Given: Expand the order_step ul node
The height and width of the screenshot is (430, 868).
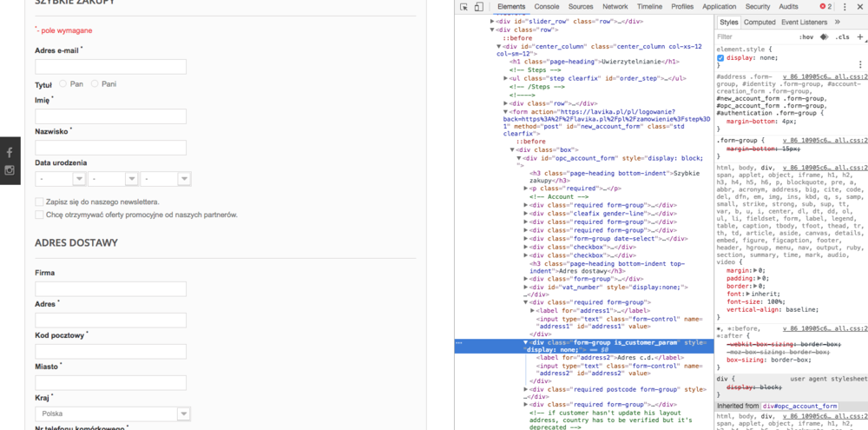Looking at the screenshot, I should click(505, 79).
